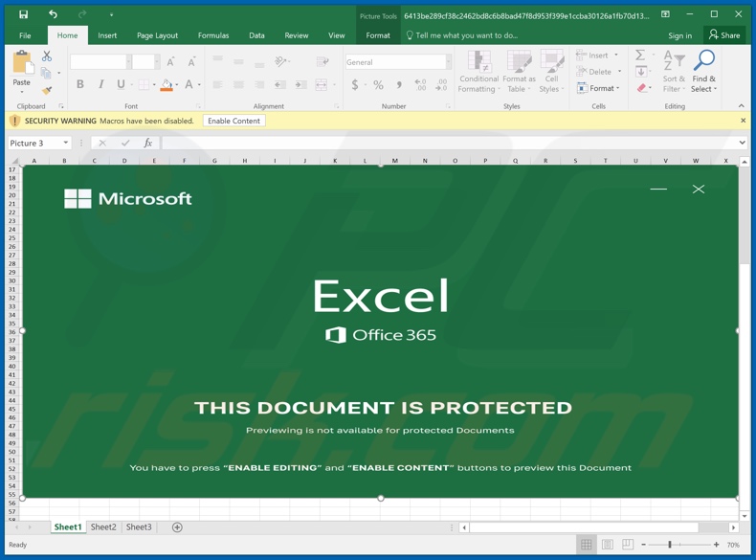This screenshot has width=756, height=560.
Task: Switch to the Page Layout tab
Action: click(157, 35)
